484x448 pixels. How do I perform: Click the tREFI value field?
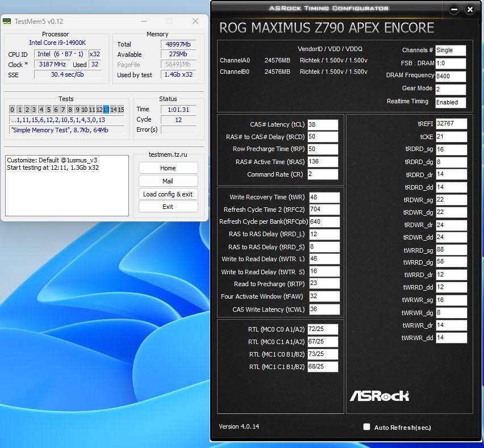pos(451,124)
